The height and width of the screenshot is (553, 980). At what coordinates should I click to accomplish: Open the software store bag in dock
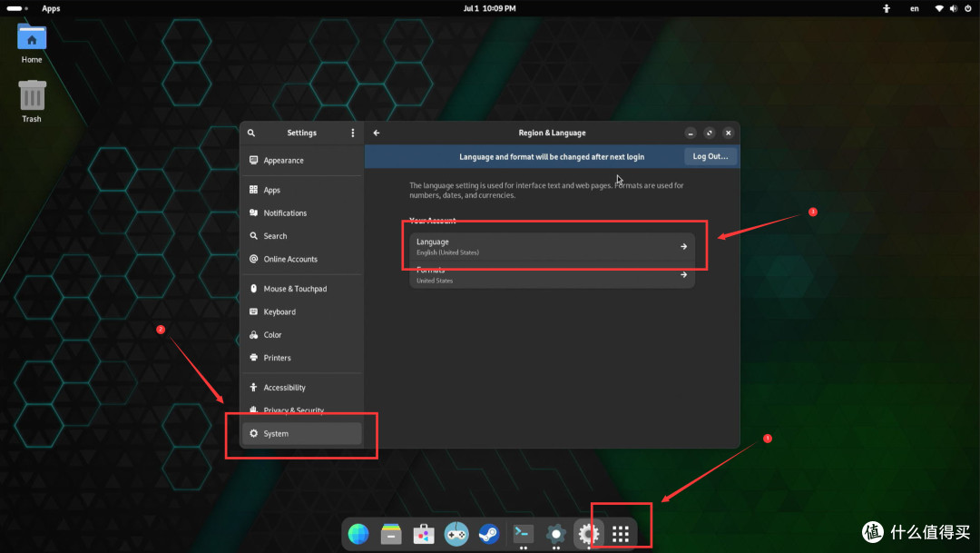tap(424, 534)
